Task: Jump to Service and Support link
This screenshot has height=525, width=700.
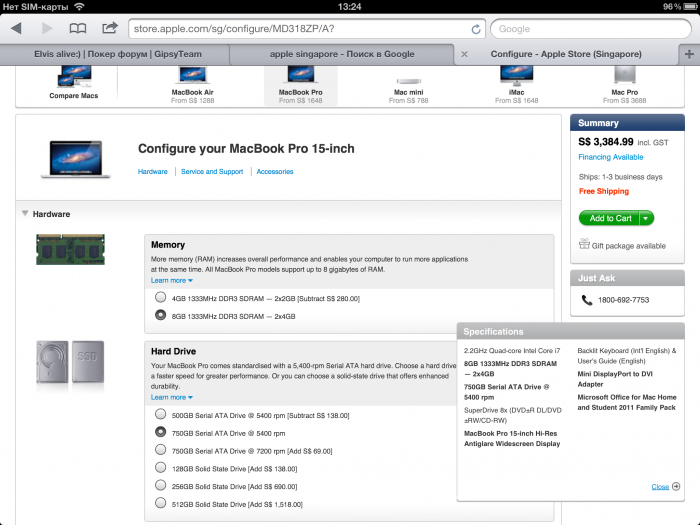Action: [212, 171]
